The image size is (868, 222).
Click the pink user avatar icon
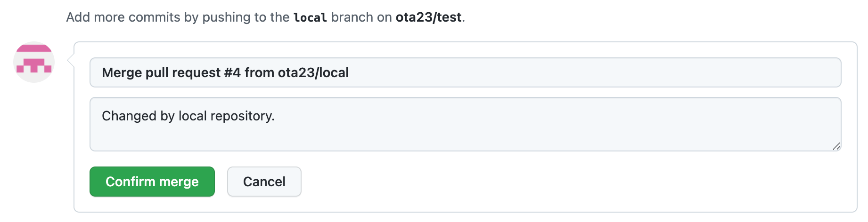[x=34, y=62]
